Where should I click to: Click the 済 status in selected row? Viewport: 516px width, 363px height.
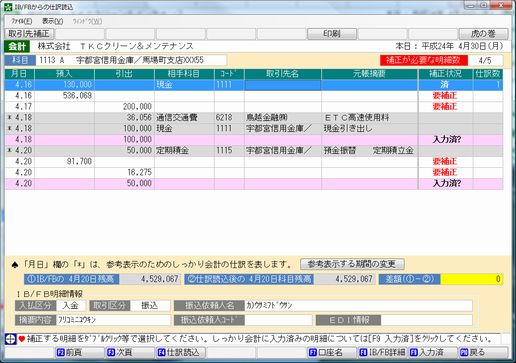445,85
